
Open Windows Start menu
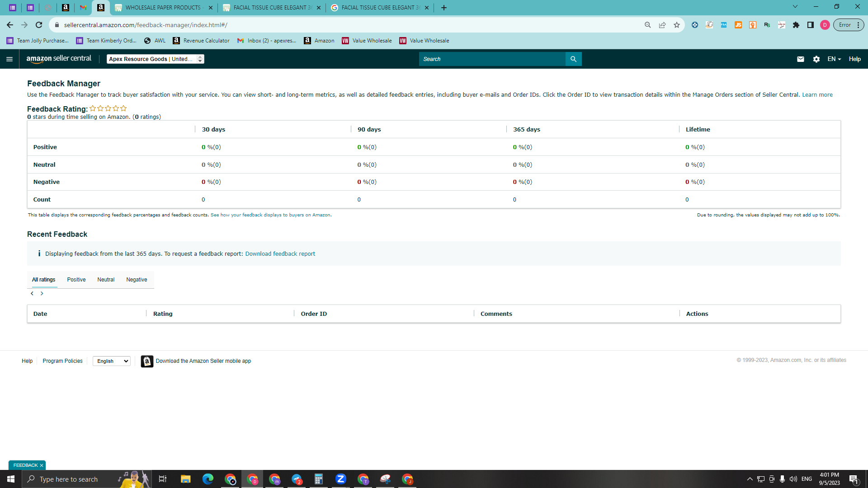click(x=11, y=479)
